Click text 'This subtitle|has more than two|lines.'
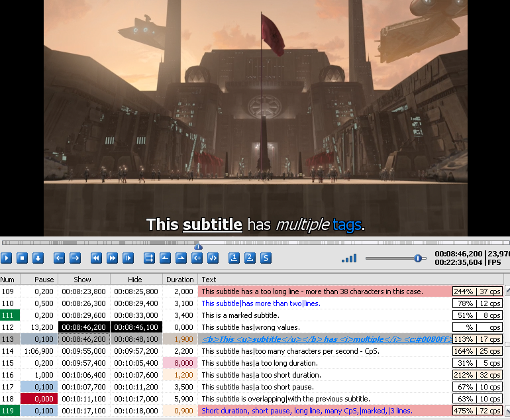This screenshot has height=420, width=510. [x=261, y=303]
